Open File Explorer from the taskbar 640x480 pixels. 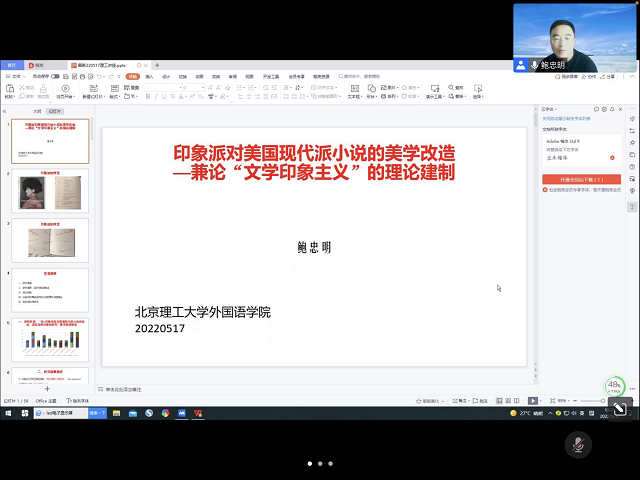tap(116, 413)
